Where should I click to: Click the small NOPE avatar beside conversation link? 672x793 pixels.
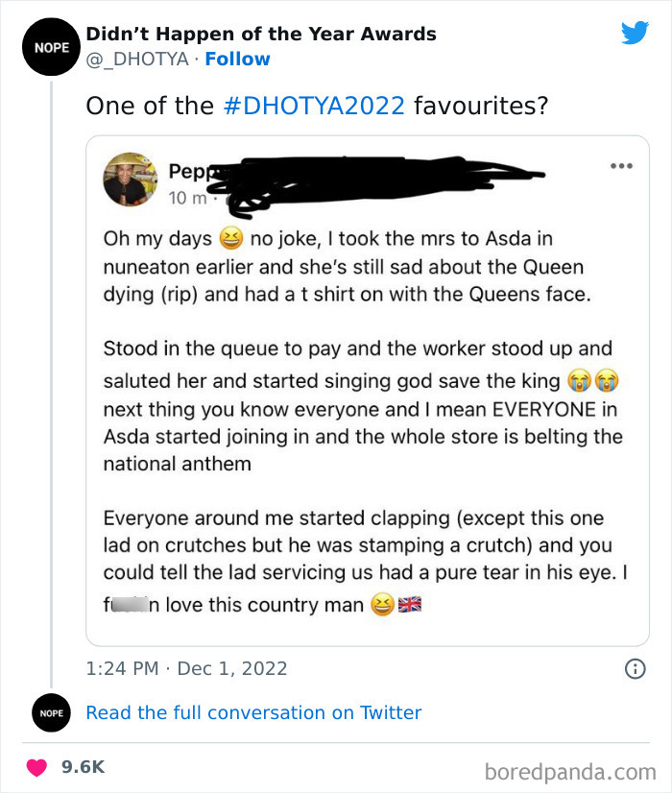click(x=50, y=713)
